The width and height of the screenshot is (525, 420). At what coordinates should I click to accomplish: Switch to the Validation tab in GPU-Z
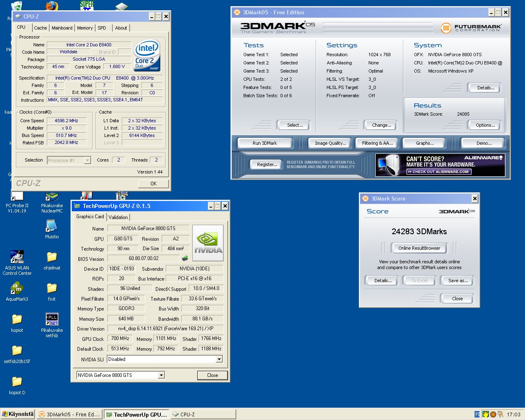(x=118, y=217)
